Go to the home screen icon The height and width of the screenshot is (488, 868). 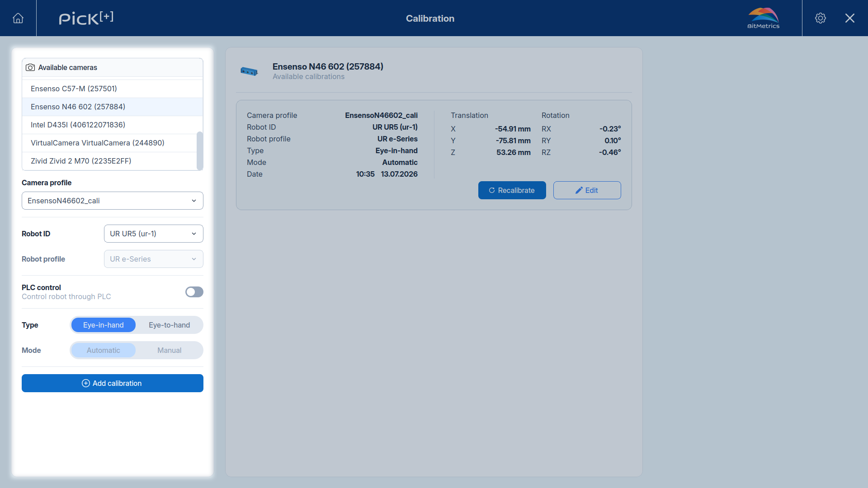coord(18,18)
